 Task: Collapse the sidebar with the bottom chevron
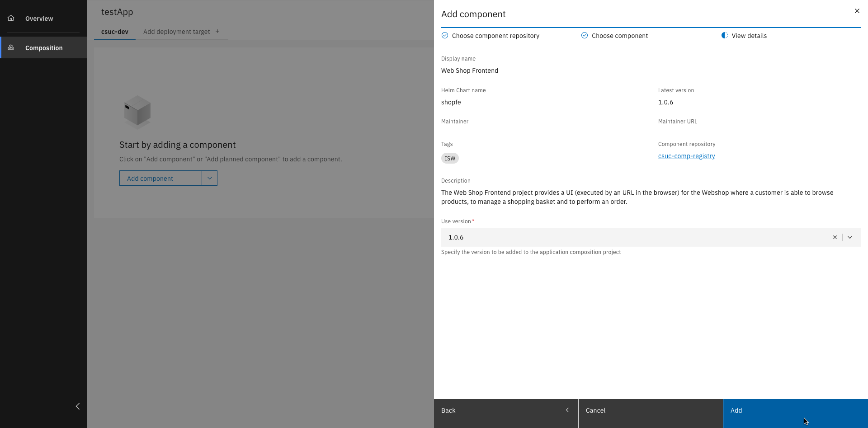77,406
